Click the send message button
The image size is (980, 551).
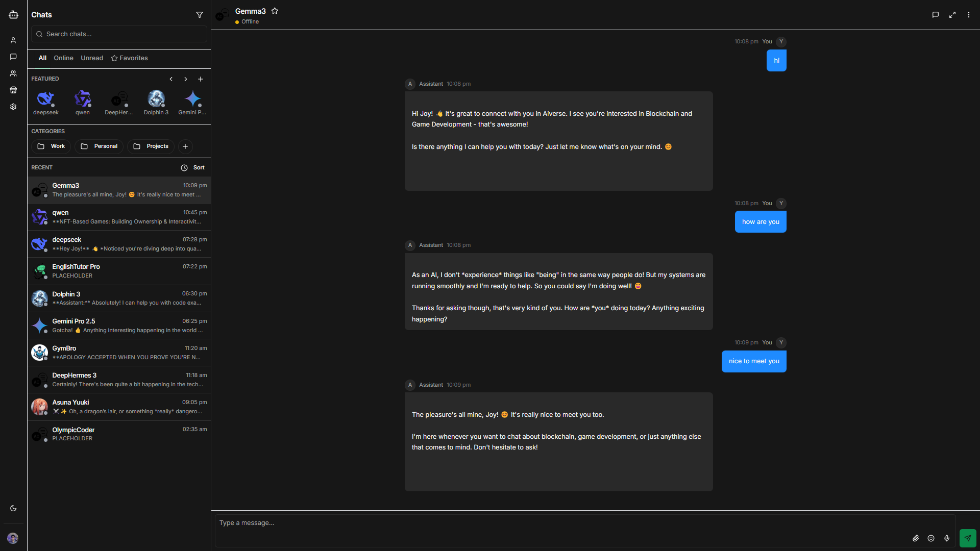point(967,538)
